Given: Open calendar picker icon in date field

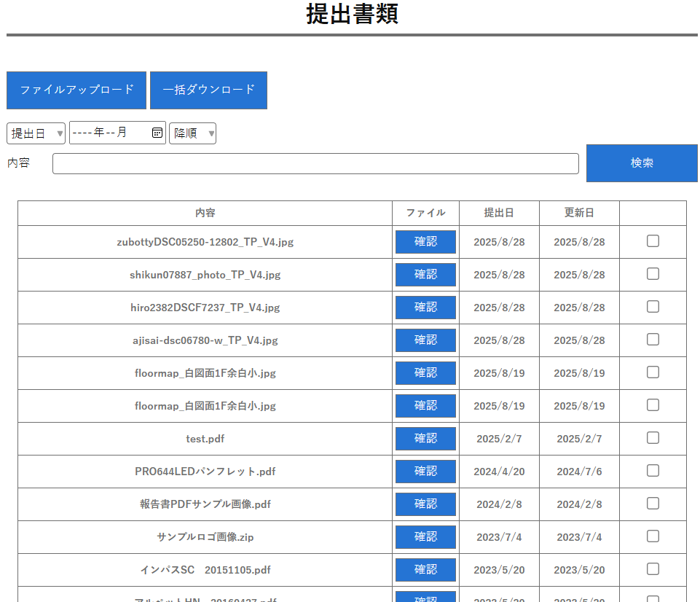Looking at the screenshot, I should click(x=157, y=133).
